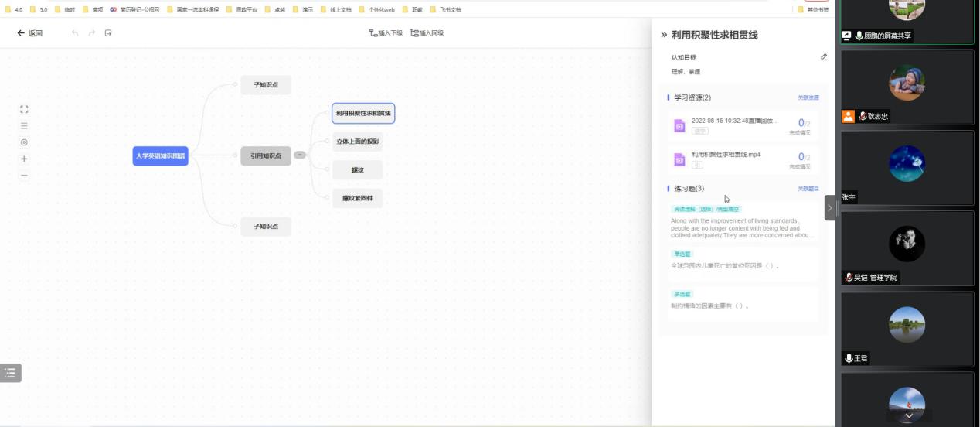Screen dimensions: 980x427
Task: Click the 关联资源 link
Action: point(808,98)
